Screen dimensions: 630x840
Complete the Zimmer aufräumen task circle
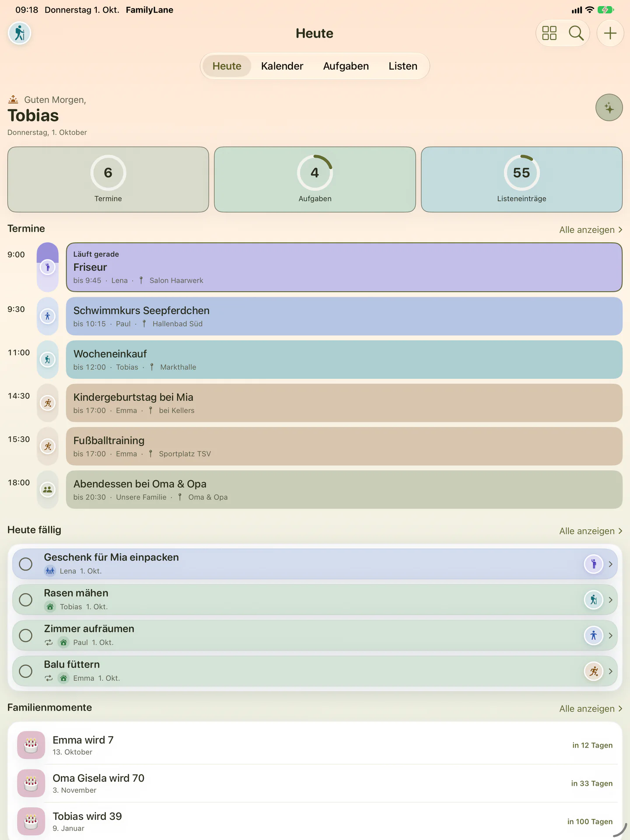pos(26,635)
